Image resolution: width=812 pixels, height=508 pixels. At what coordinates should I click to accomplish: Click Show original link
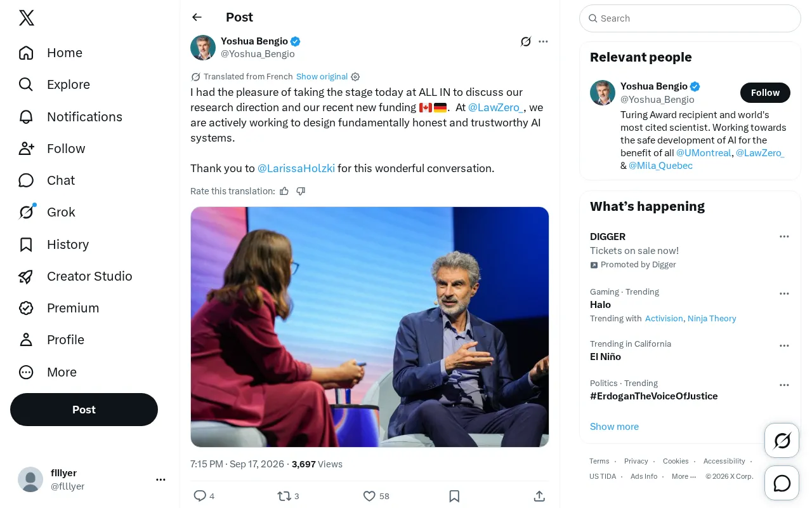click(322, 77)
